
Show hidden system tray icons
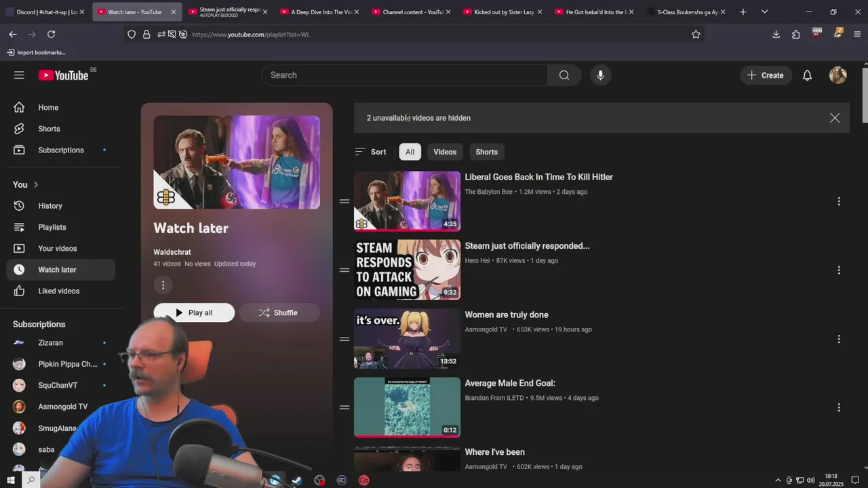[x=778, y=480]
